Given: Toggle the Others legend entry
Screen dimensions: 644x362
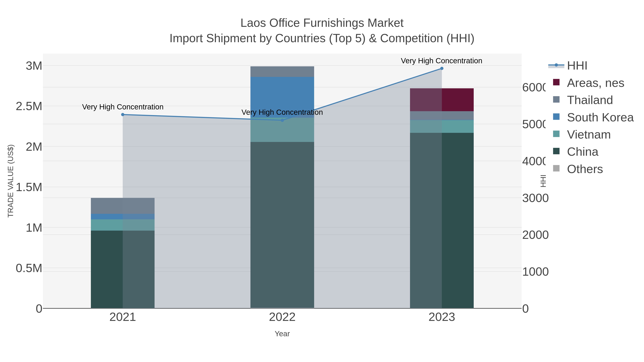Looking at the screenshot, I should tap(578, 169).
